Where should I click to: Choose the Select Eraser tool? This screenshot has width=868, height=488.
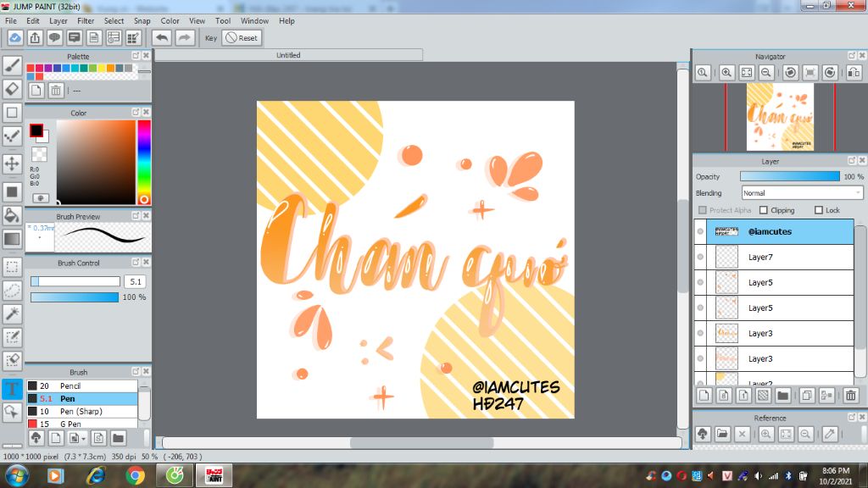(12, 360)
